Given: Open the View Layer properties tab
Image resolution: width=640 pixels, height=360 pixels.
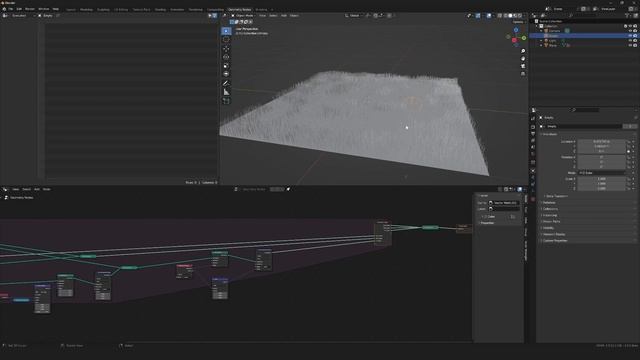Looking at the screenshot, I should point(533,140).
